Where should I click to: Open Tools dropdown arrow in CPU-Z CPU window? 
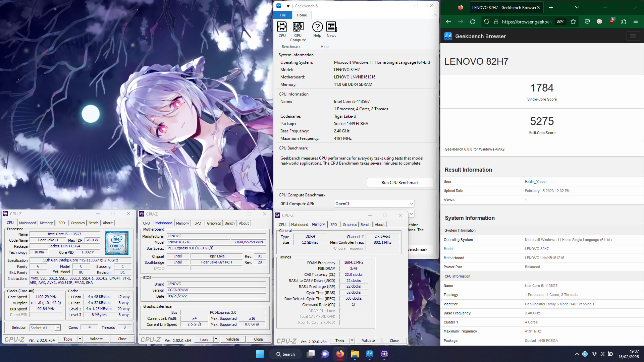point(80,339)
